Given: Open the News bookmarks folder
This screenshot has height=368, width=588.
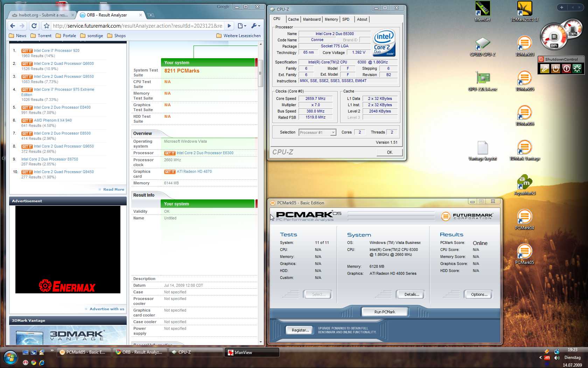Looking at the screenshot, I should coord(17,36).
